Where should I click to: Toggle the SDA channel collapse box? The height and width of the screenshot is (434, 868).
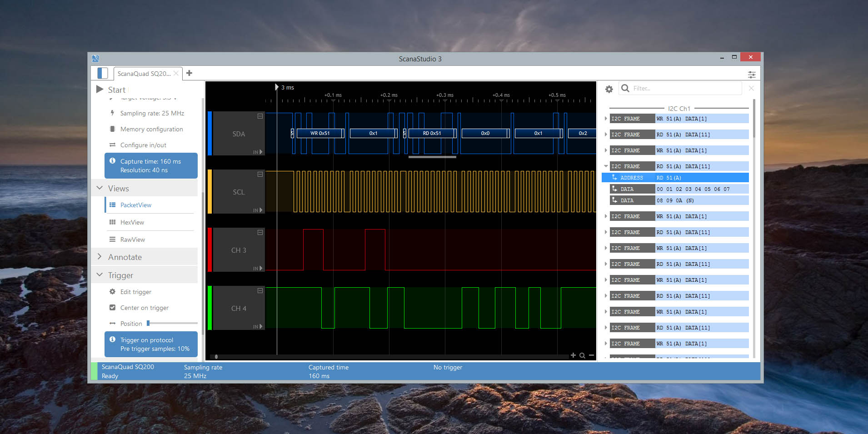point(259,116)
